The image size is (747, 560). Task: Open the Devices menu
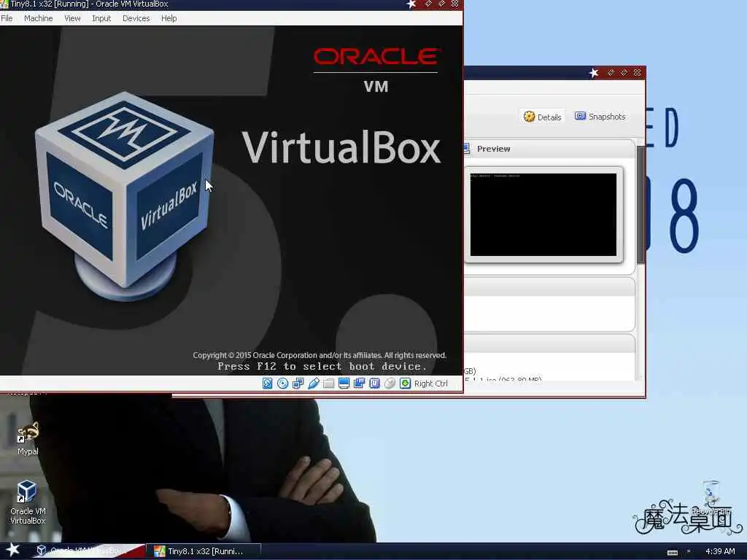136,18
